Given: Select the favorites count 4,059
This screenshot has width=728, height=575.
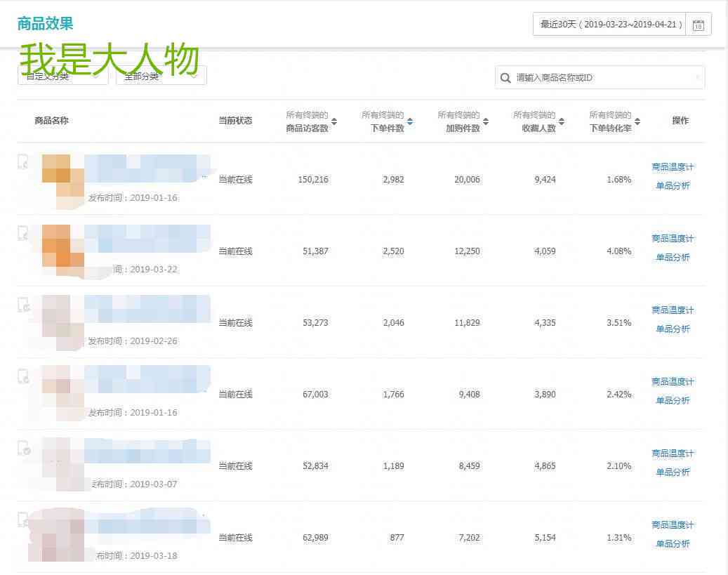Looking at the screenshot, I should click(x=545, y=251).
